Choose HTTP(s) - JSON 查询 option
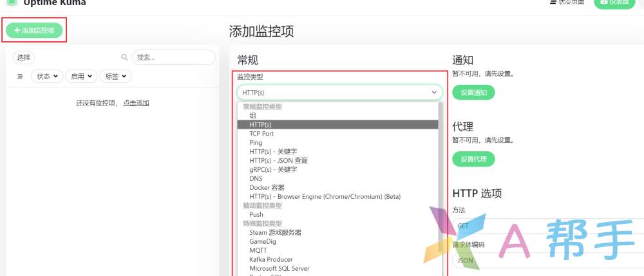Image resolution: width=644 pixels, height=276 pixels. pyautogui.click(x=337, y=161)
